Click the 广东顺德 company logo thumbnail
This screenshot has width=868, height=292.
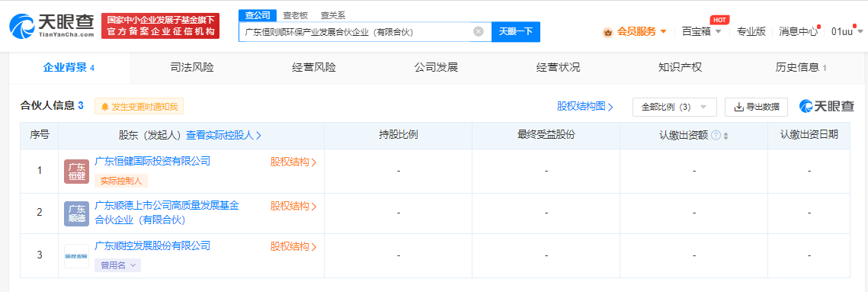76,214
